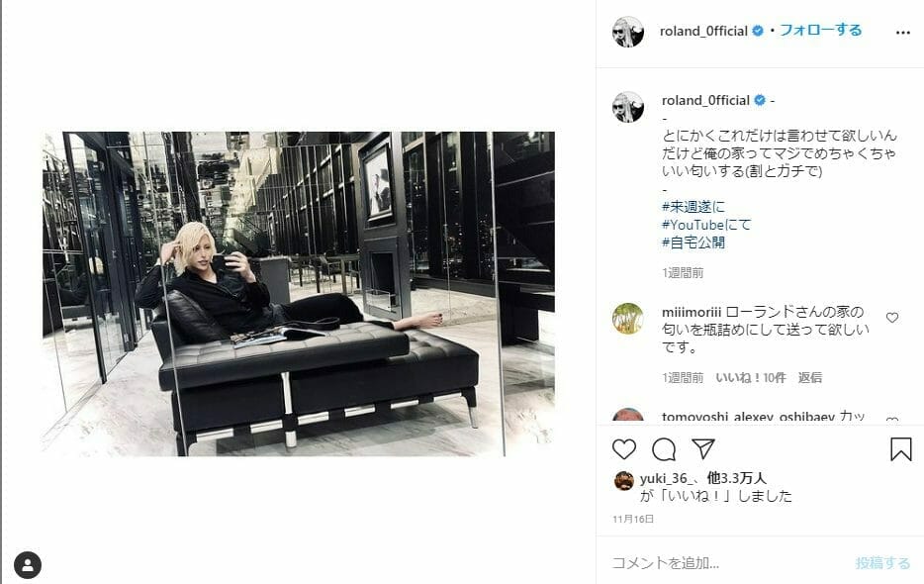The height and width of the screenshot is (584, 924).
Task: Open hashtag #YouTubeにて
Action: [x=706, y=225]
